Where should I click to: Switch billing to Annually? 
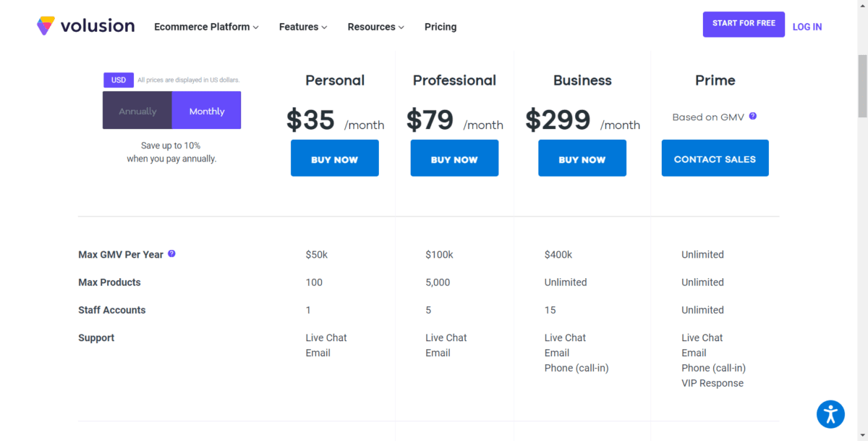[137, 111]
